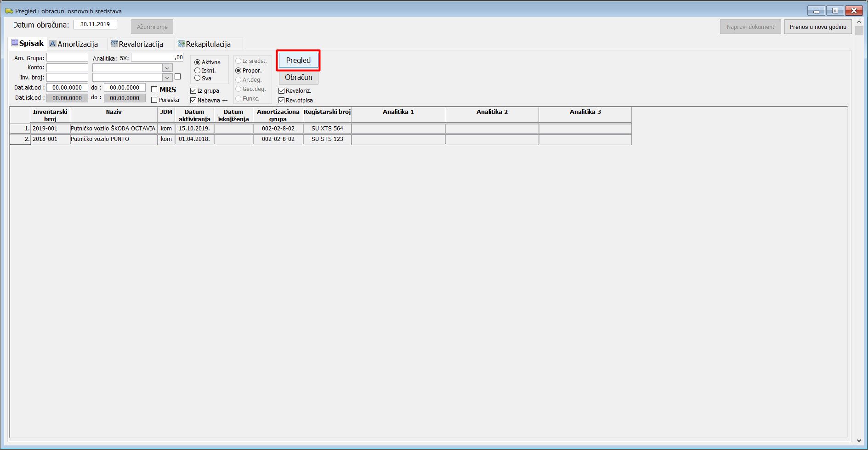Image resolution: width=868 pixels, height=450 pixels.
Task: Enable the MRS checkbox
Action: (x=154, y=90)
